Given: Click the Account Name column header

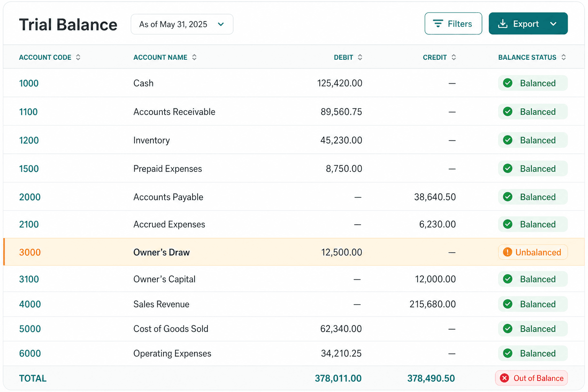Looking at the screenshot, I should click(160, 57).
